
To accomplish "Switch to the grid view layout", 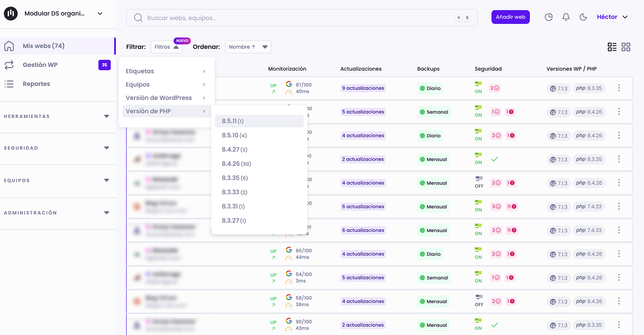I will tap(626, 47).
